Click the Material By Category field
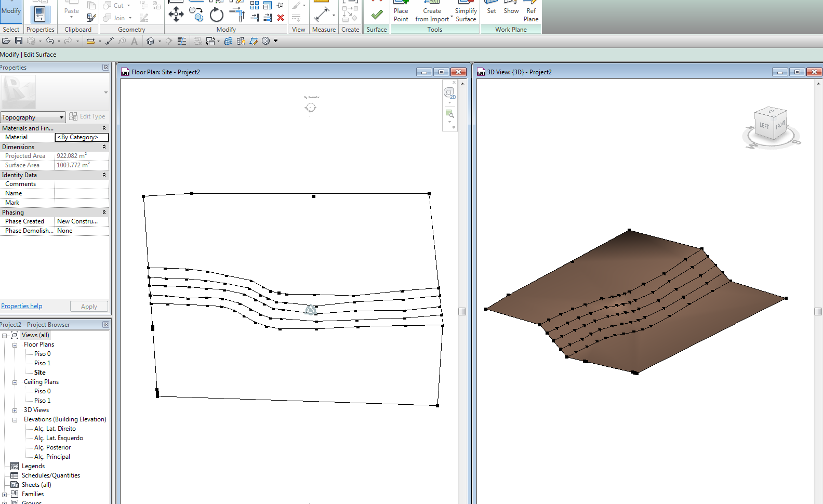Screen dimensions: 823x504 (82, 137)
